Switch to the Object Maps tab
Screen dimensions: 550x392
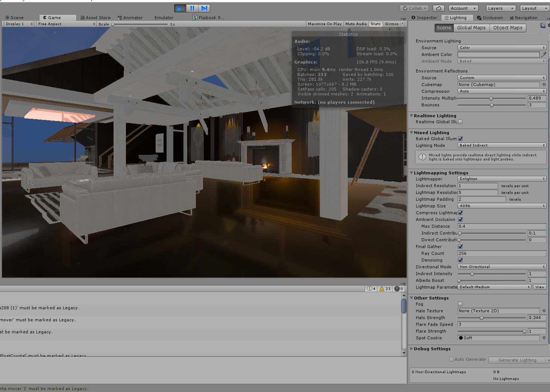[x=508, y=27]
